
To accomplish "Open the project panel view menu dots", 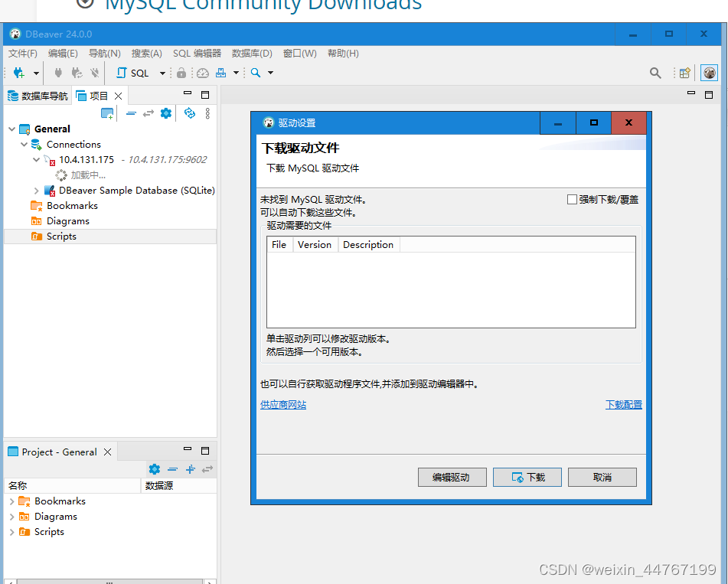I will [x=207, y=113].
